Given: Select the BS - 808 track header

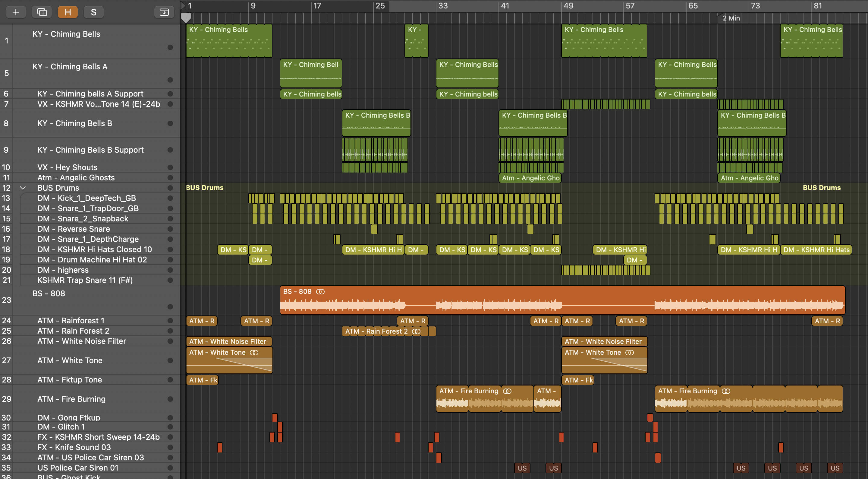Looking at the screenshot, I should pos(90,300).
